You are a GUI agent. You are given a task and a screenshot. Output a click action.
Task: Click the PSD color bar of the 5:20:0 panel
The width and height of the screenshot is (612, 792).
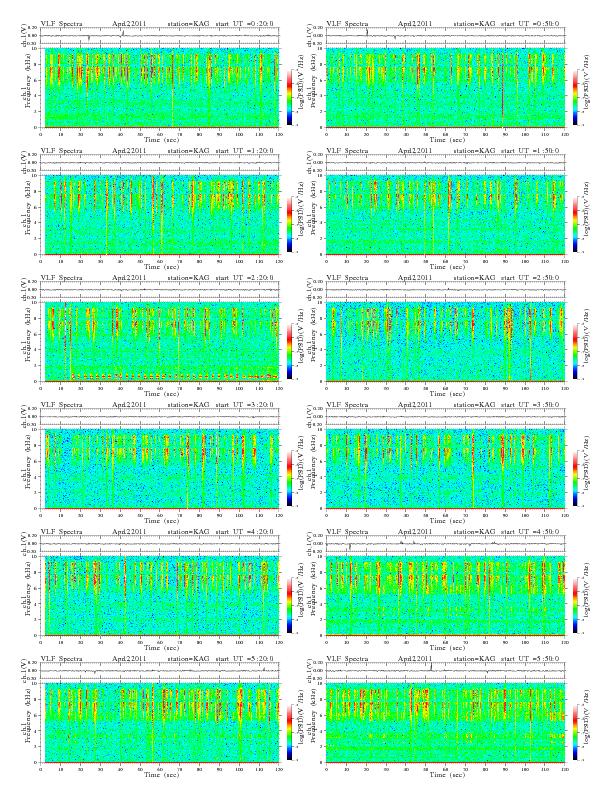click(x=289, y=732)
